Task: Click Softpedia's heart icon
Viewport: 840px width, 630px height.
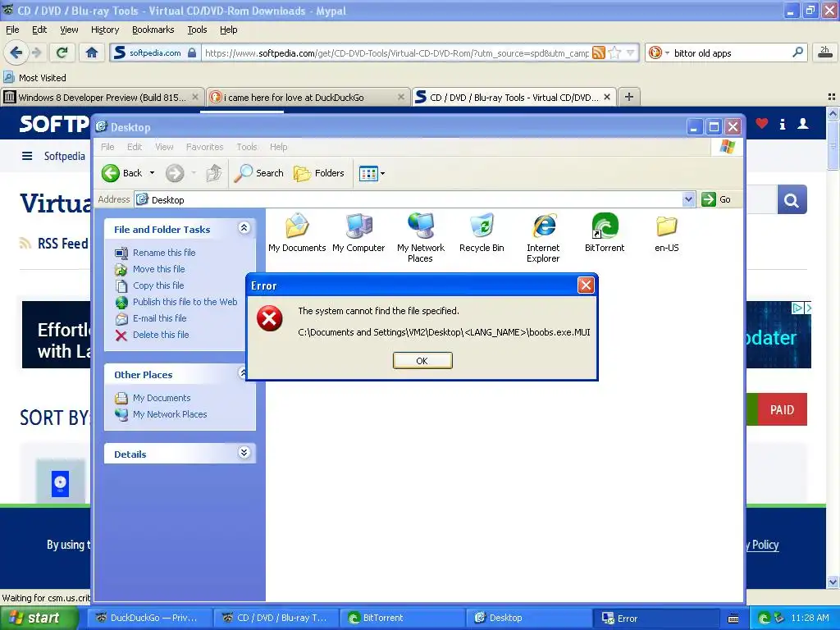Action: pyautogui.click(x=762, y=124)
